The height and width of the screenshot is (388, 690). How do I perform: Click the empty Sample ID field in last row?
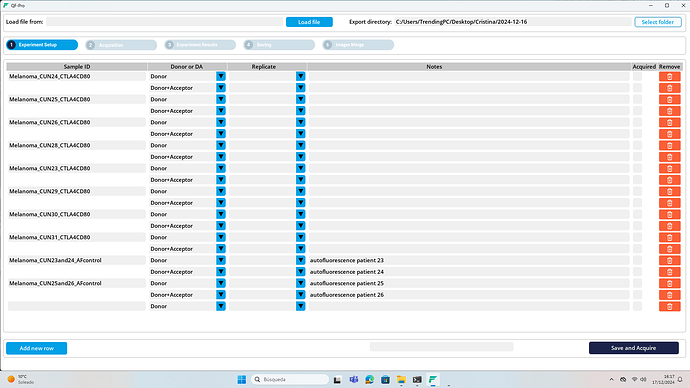pos(77,306)
